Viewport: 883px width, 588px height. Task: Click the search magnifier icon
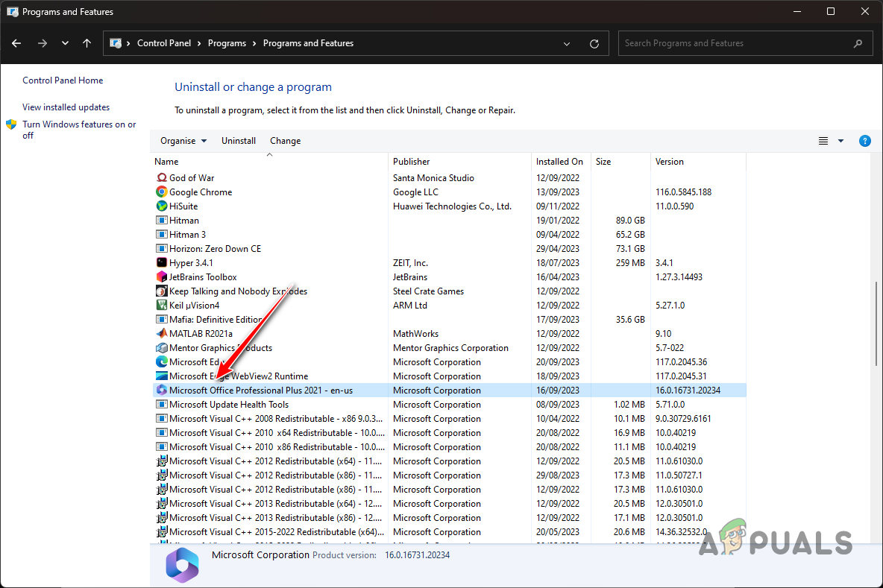858,43
